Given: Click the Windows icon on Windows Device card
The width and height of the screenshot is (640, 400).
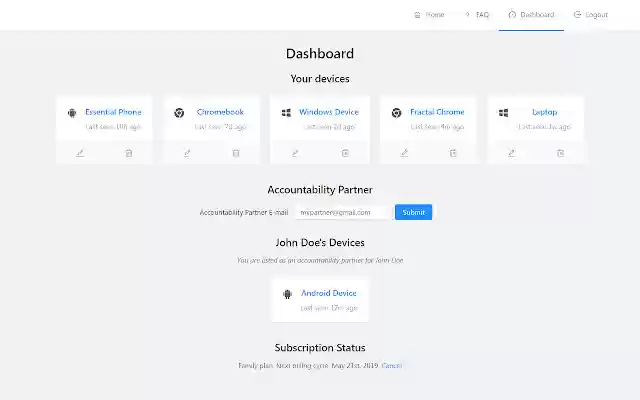Looking at the screenshot, I should (x=286, y=113).
